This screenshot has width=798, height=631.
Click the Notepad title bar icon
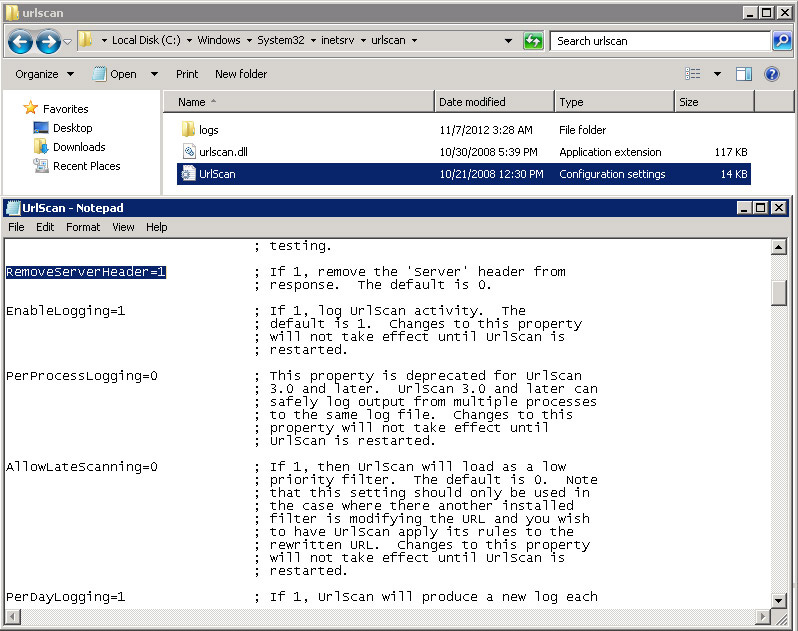point(13,208)
